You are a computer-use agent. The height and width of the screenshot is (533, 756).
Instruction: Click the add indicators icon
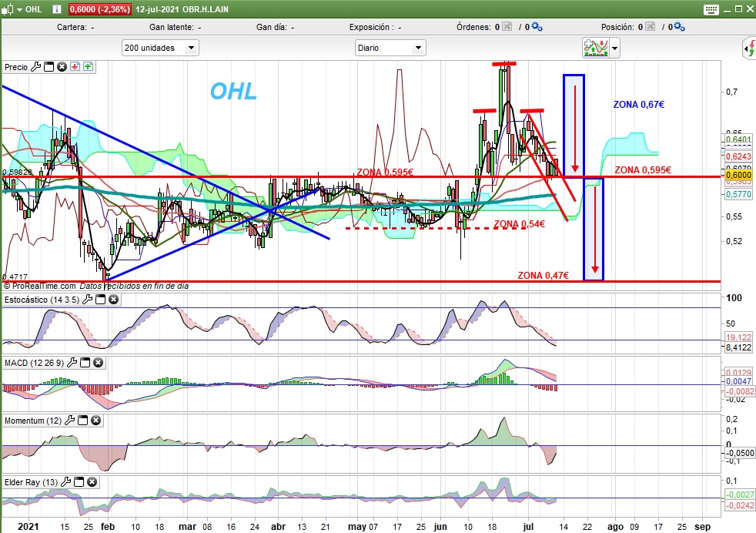(596, 48)
